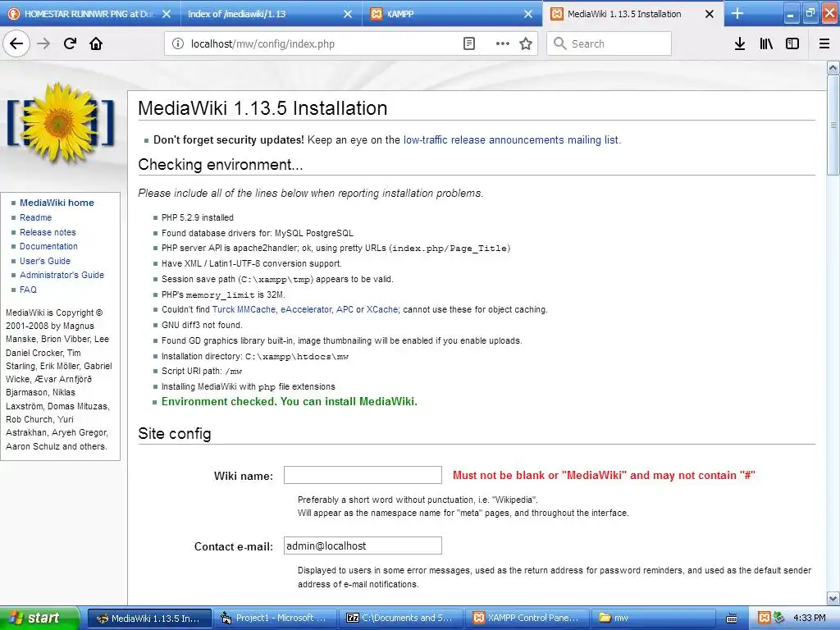Open the Administrator's Guide link
This screenshot has height=630, width=840.
click(x=62, y=275)
